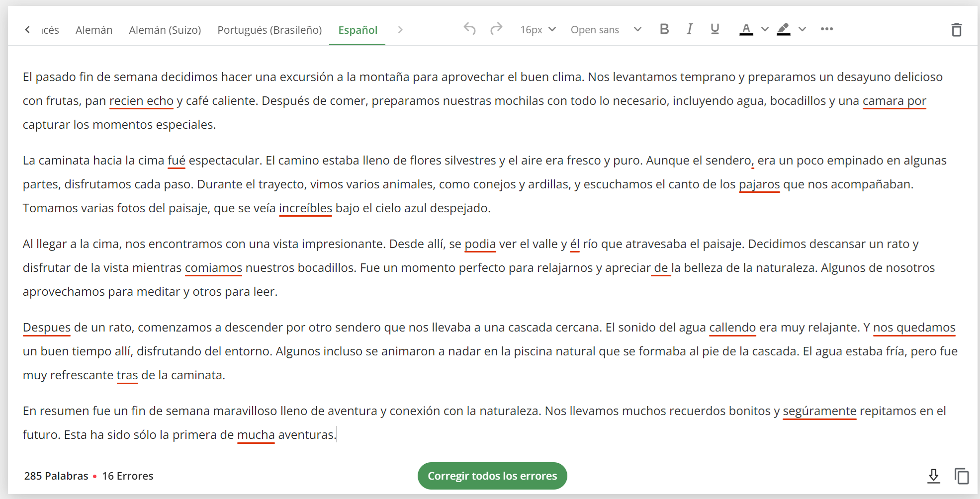Place cursor at end of text after "aventuras."
The height and width of the screenshot is (499, 980).
(x=337, y=435)
